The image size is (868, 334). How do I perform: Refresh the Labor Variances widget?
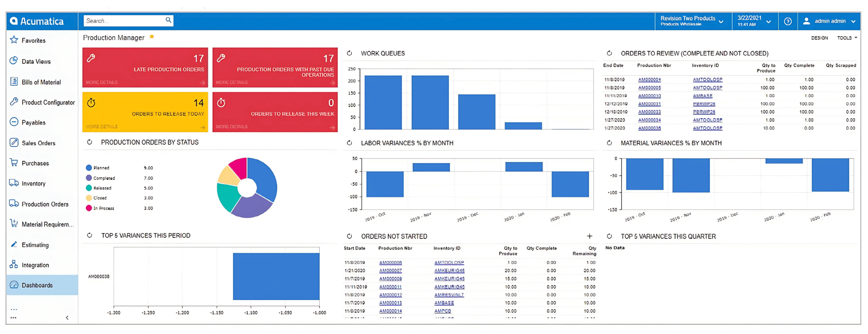pyautogui.click(x=349, y=143)
